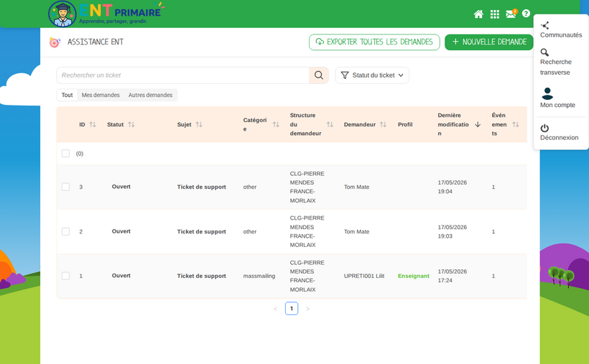589x364 pixels.
Task: Click the Ouvert status of ticket 3
Action: pos(121,187)
